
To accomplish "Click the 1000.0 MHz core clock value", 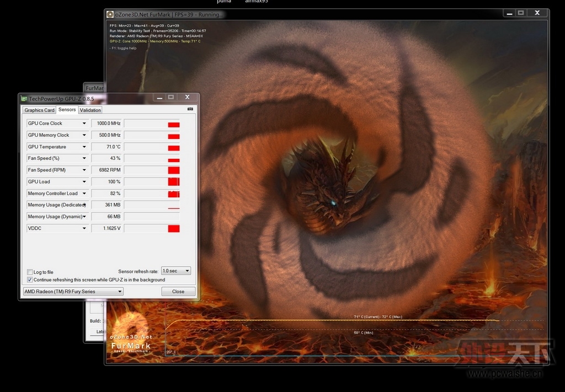I will (106, 123).
